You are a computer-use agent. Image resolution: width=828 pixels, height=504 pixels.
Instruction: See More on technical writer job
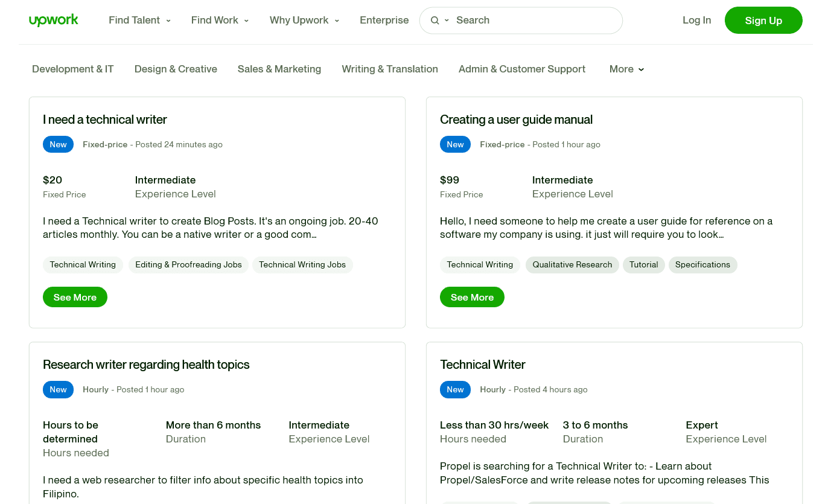point(75,297)
